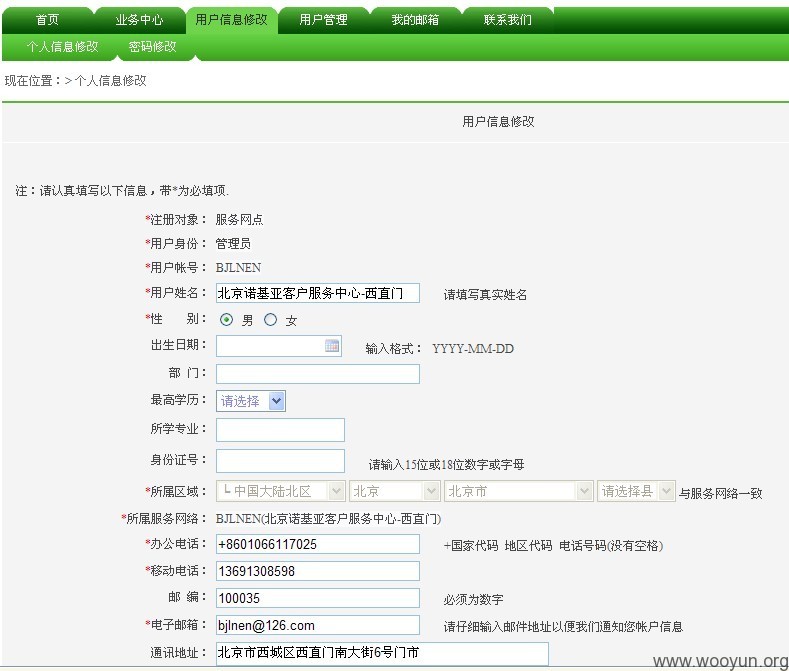Select the 女 gender radio button
Image resolution: width=789 pixels, height=671 pixels.
coord(271,320)
